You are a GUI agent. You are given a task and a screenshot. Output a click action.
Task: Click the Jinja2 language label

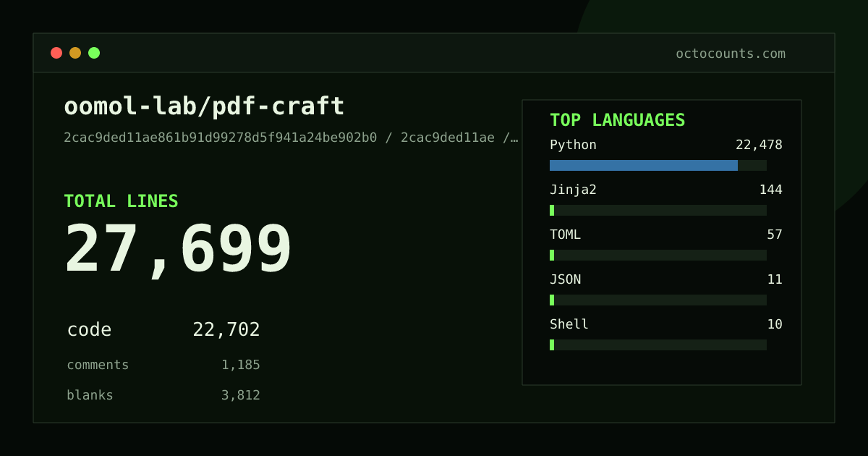click(573, 190)
